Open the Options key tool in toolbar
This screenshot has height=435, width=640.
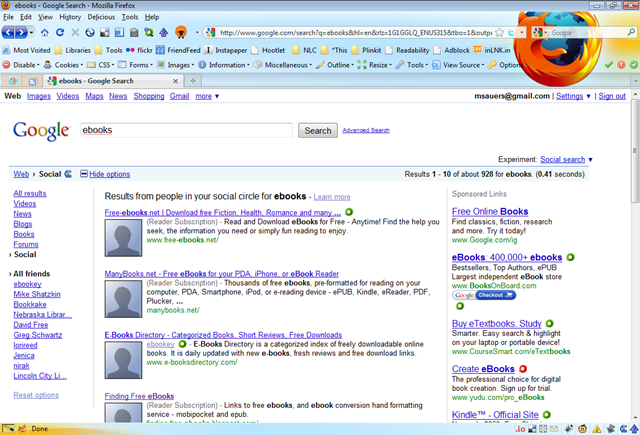click(506, 65)
